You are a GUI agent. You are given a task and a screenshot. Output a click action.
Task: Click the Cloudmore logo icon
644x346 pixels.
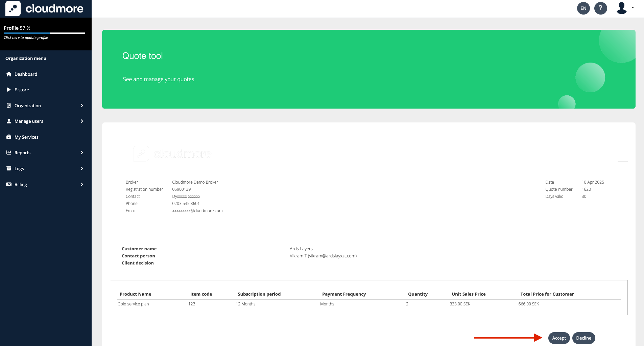(13, 8)
